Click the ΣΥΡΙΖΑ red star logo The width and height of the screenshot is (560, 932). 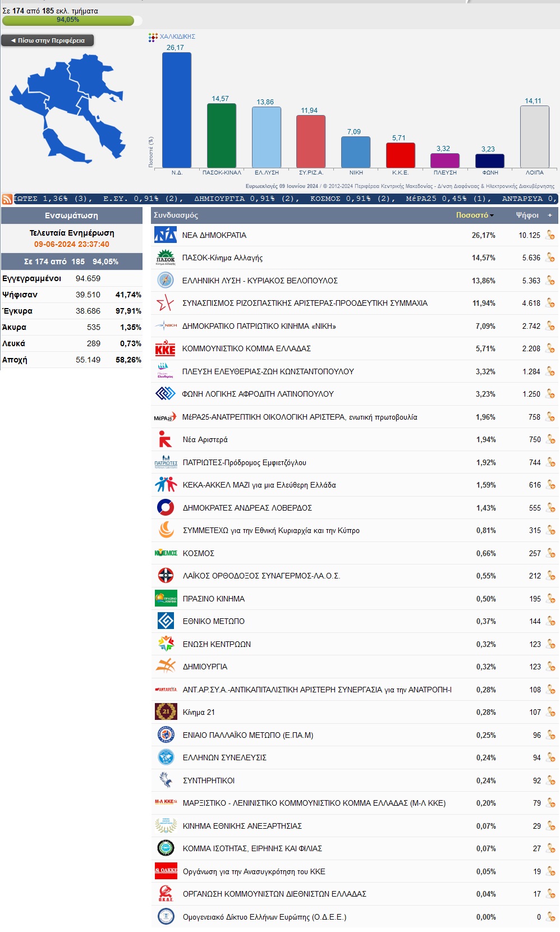166,303
